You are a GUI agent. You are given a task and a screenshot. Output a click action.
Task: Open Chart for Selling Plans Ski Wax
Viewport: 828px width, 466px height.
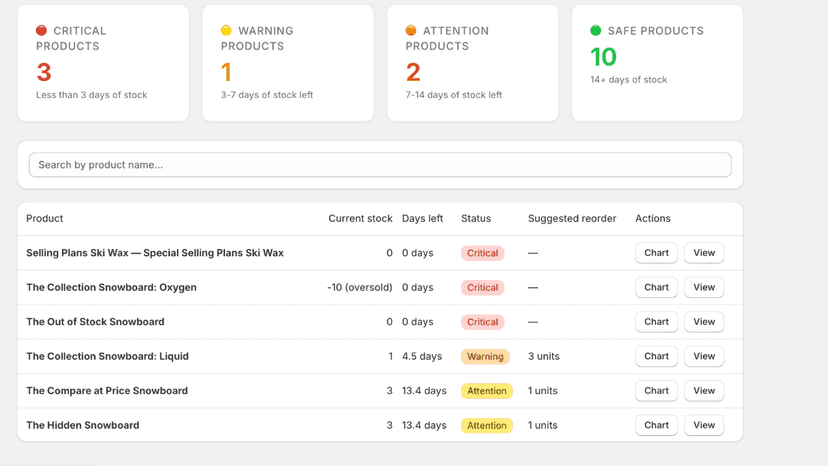coord(656,253)
